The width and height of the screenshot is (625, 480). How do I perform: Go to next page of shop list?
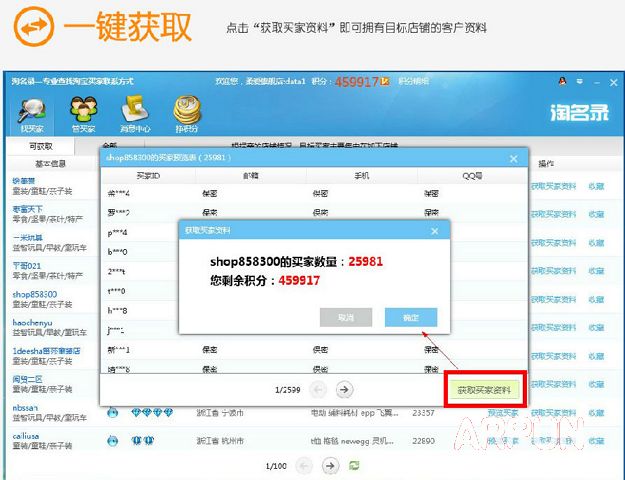330,465
